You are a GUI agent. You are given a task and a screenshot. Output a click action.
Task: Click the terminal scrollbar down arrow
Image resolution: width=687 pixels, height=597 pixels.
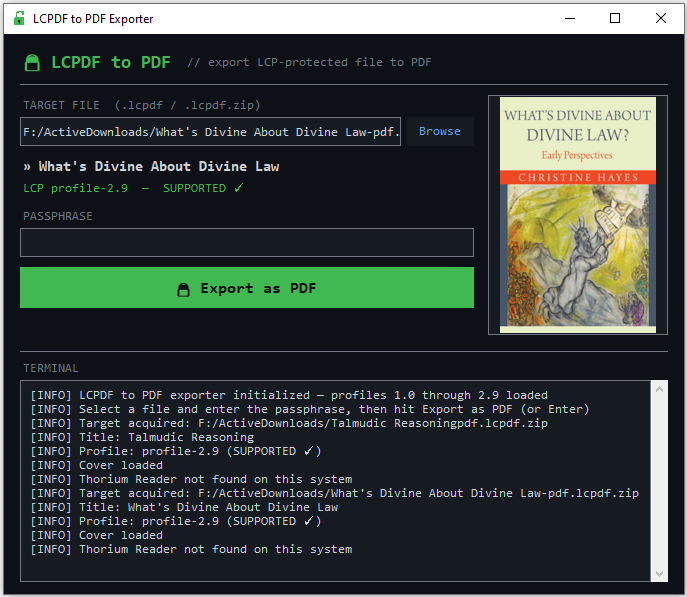click(659, 573)
